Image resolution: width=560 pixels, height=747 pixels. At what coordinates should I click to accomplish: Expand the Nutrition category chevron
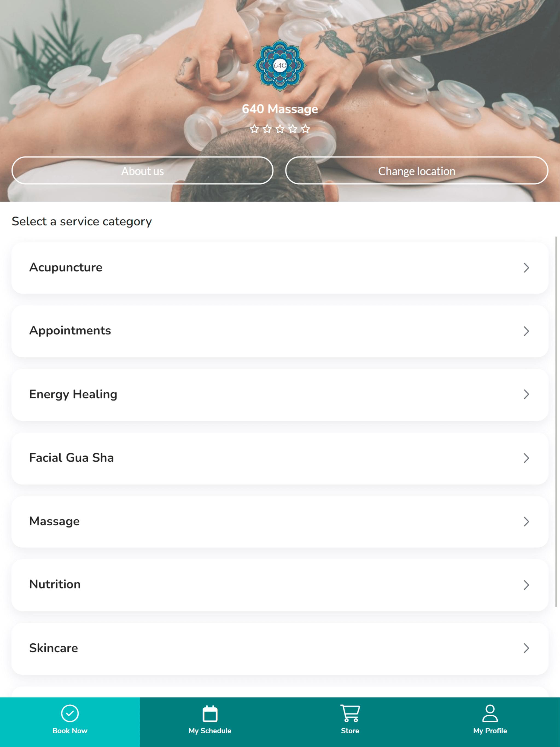point(526,585)
